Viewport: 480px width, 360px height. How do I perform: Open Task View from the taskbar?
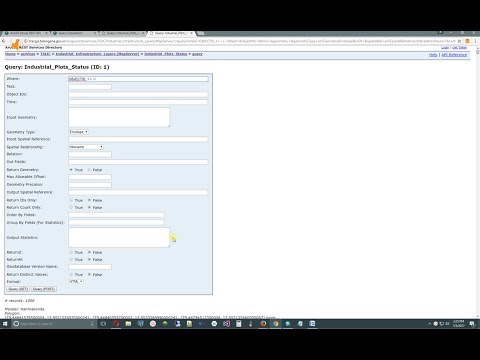(x=103, y=324)
